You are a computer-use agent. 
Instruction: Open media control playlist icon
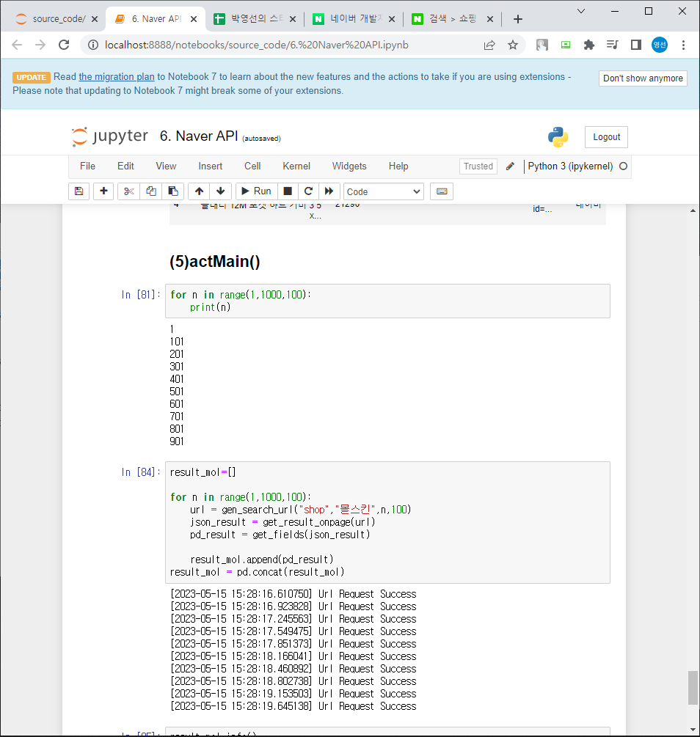point(612,45)
